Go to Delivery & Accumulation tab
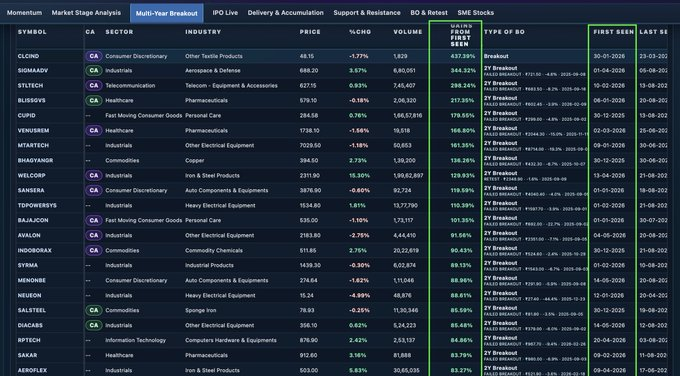680x376 pixels. 285,13
